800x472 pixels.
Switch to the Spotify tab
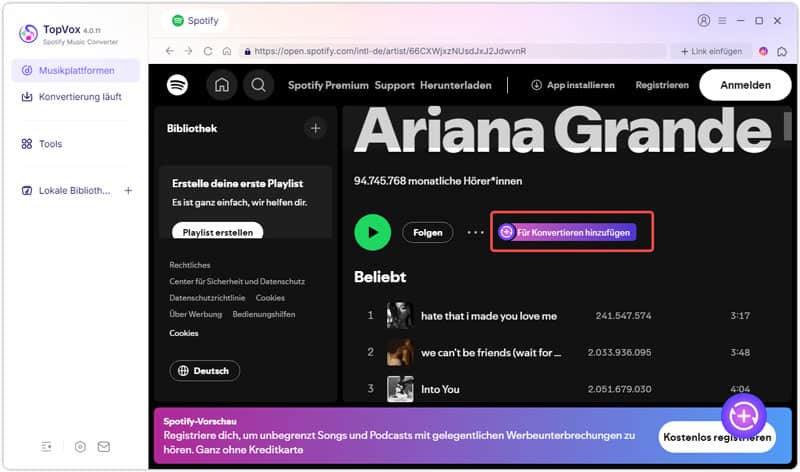(x=196, y=20)
